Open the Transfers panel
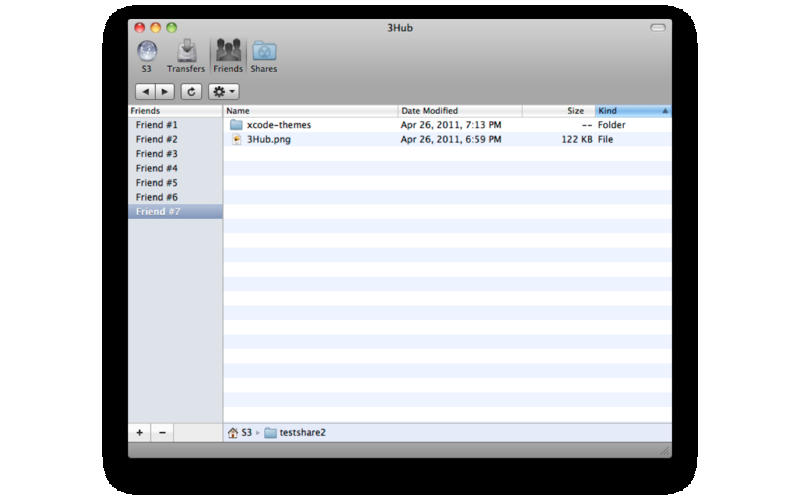Screen dimensions: 800x500 186,52
